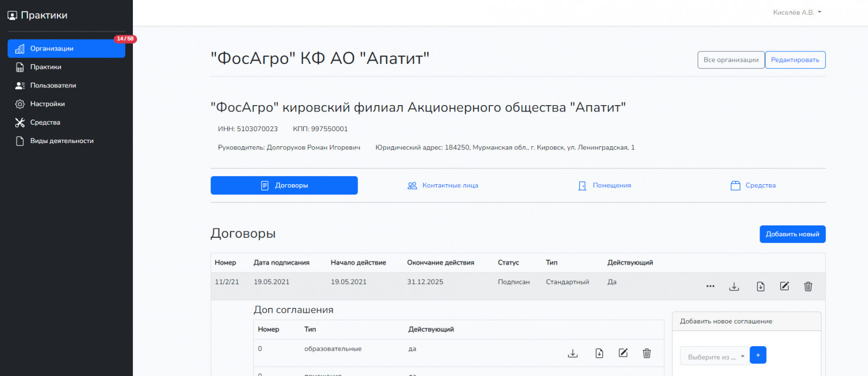
Task: Add selected agreement with plus button
Action: tap(758, 355)
